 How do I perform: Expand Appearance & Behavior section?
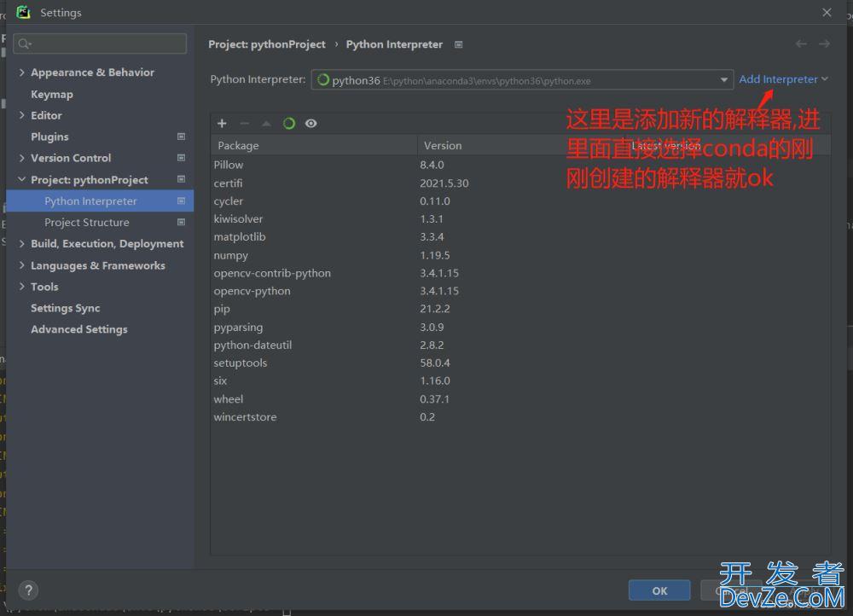click(22, 73)
